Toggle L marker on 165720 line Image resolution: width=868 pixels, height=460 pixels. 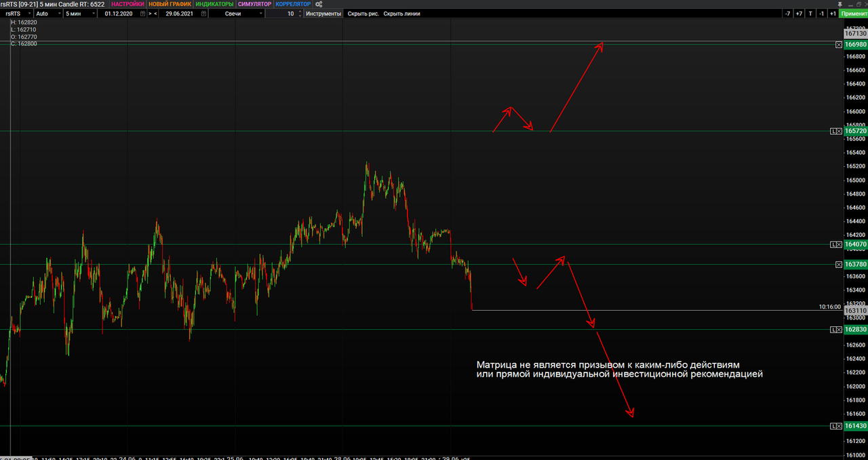(833, 131)
